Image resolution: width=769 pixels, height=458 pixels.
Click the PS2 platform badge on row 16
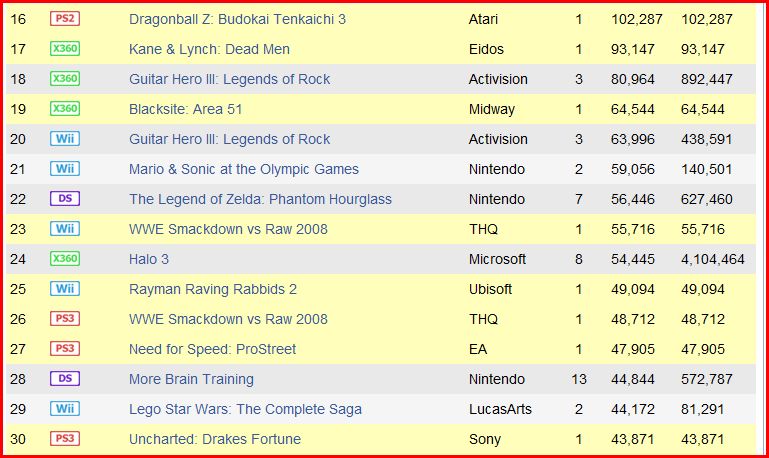click(65, 19)
